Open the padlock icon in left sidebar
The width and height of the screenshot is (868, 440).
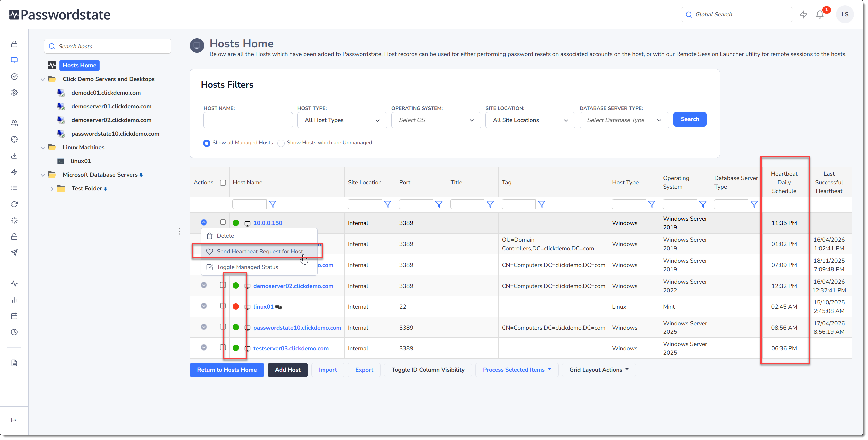coord(14,44)
